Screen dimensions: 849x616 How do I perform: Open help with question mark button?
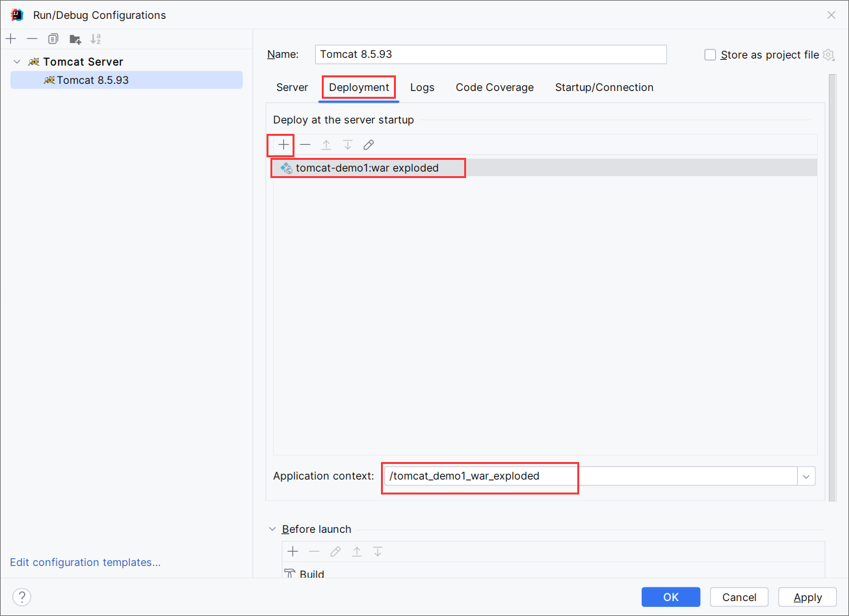click(21, 597)
